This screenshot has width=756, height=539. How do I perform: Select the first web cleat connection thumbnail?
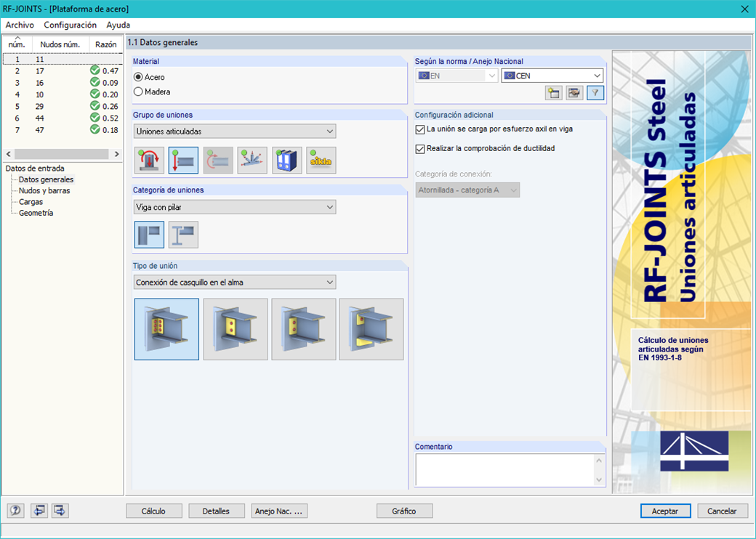[x=166, y=329]
